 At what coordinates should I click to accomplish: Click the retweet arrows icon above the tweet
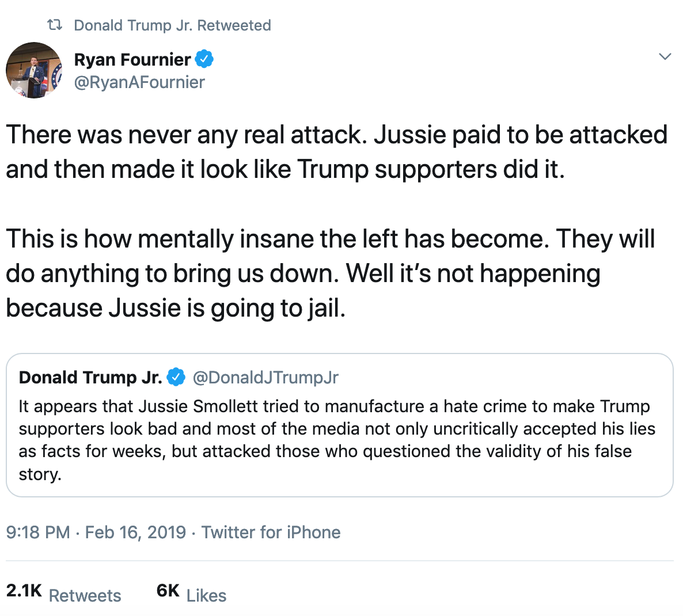coord(54,25)
